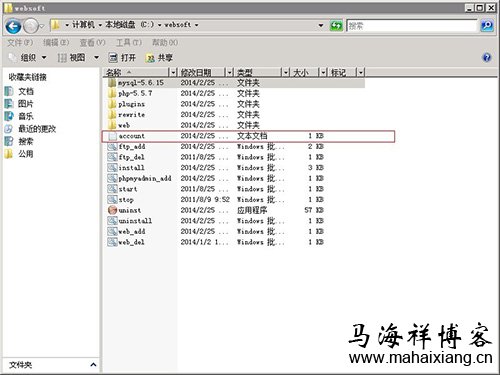Open the 文件(F) menu
500x375 pixels.
coord(20,43)
